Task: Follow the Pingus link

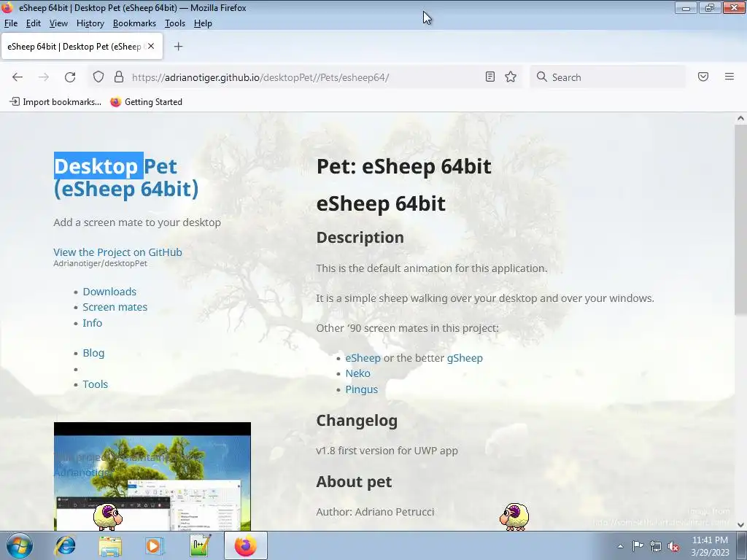Action: click(362, 389)
